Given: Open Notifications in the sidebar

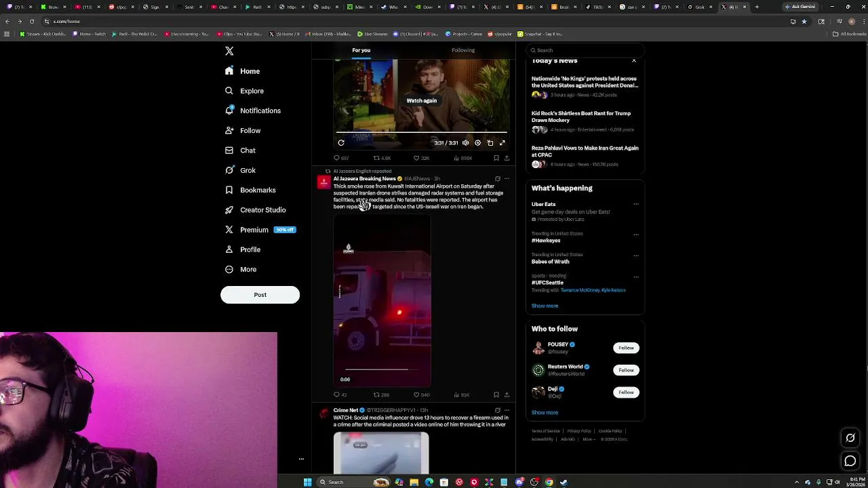Looking at the screenshot, I should (253, 110).
